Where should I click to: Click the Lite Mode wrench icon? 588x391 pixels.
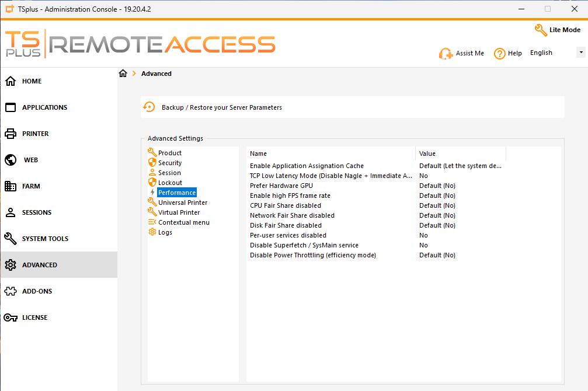point(541,30)
